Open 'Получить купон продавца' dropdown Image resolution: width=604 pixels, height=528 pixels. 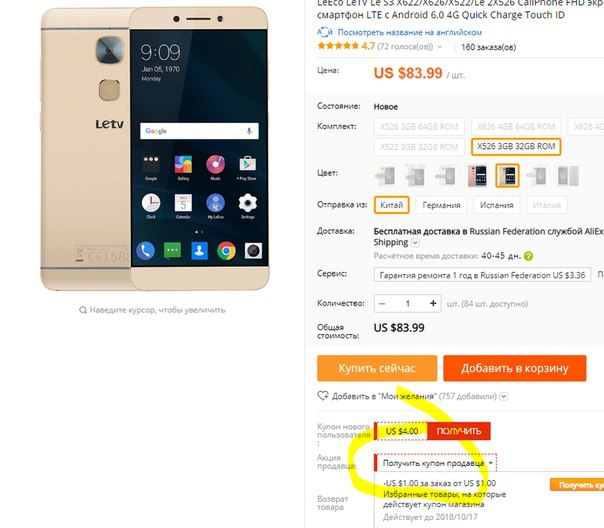(436, 463)
